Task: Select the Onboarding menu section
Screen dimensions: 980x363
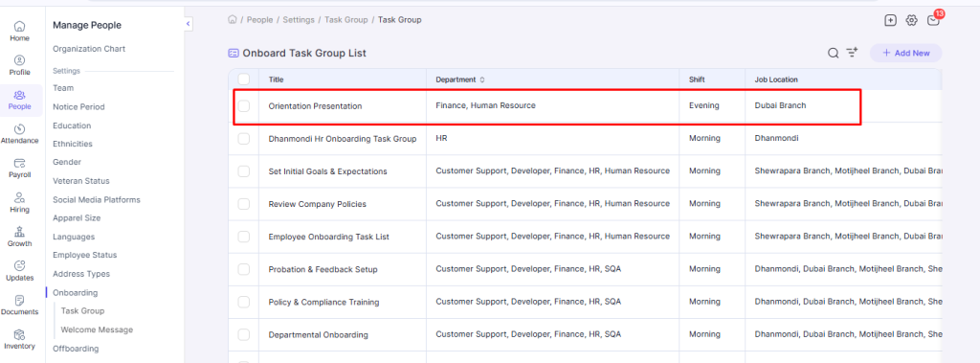Action: [x=75, y=292]
